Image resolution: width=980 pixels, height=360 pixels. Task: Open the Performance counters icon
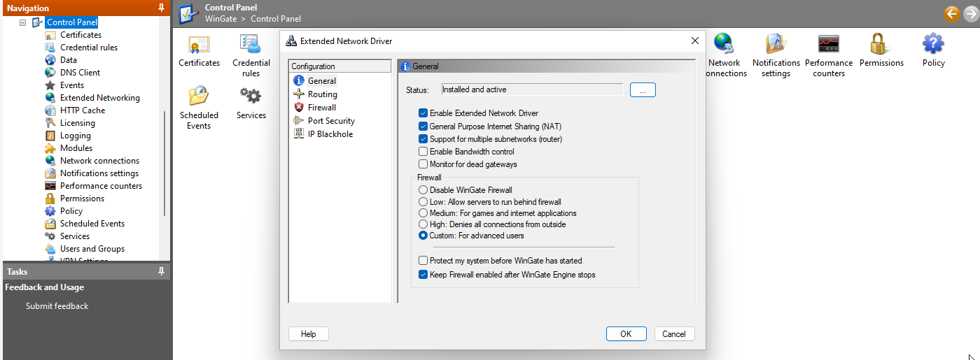(828, 46)
